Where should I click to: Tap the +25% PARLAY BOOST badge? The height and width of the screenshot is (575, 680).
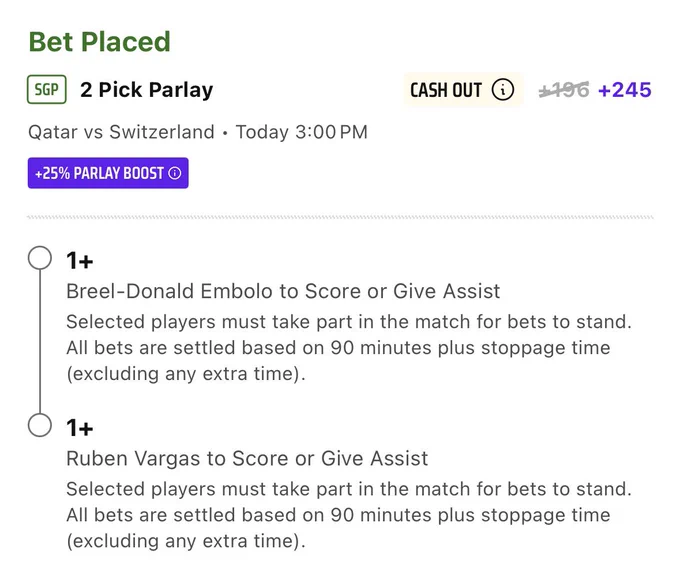[108, 173]
